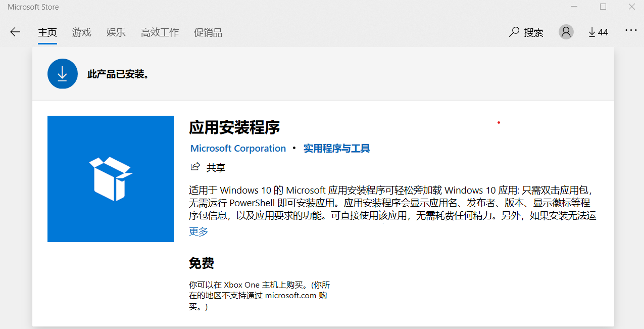Viewport: 644px width, 329px height.
Task: Open the 搜索 search function
Action: click(526, 32)
